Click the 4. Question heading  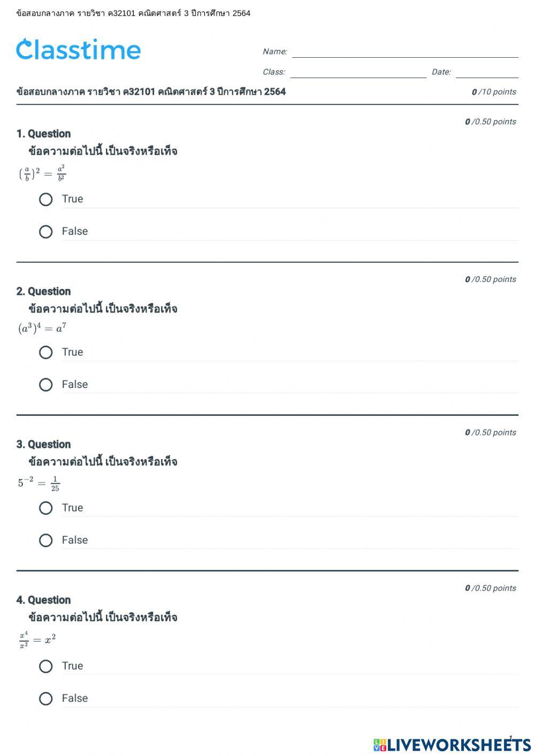coord(43,600)
